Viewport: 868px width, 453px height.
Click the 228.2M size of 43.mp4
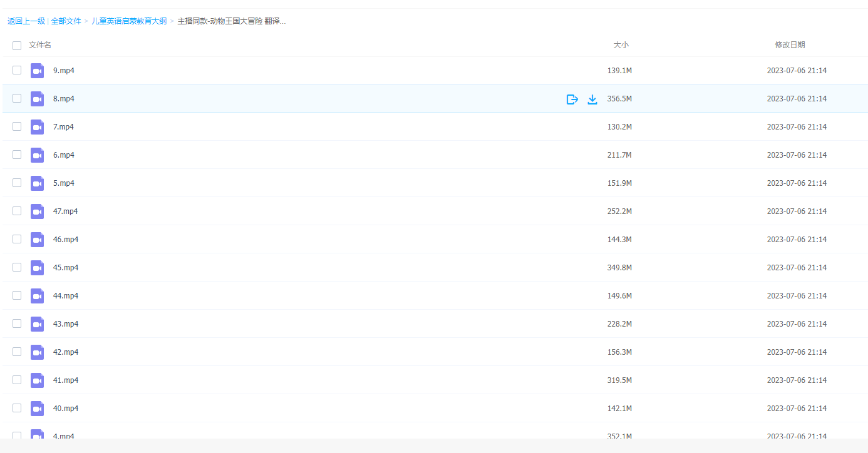(619, 324)
